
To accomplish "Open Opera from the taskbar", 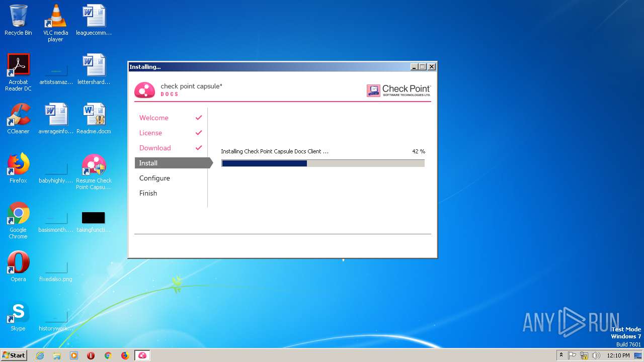I will pyautogui.click(x=91, y=355).
